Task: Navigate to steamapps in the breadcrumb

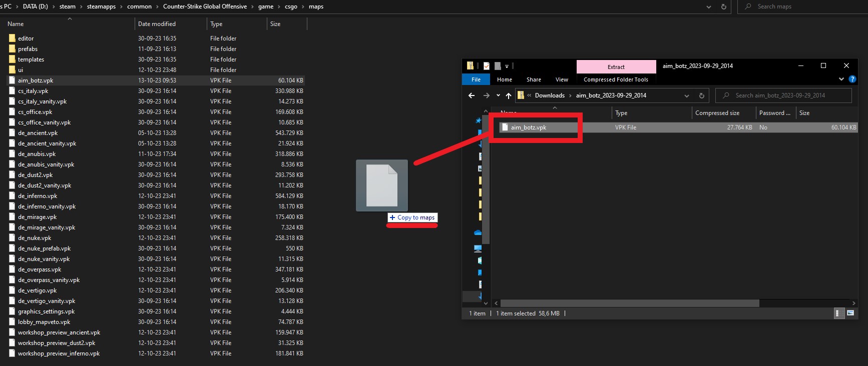Action: click(x=101, y=6)
